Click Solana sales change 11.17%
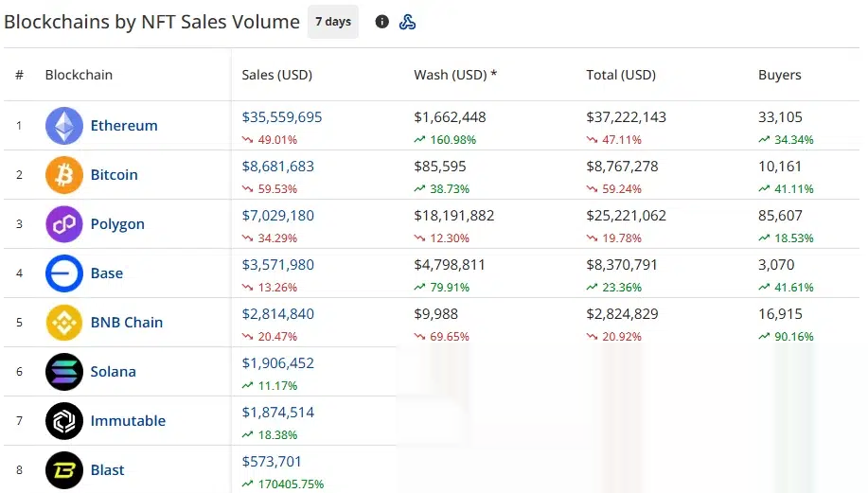 click(270, 386)
